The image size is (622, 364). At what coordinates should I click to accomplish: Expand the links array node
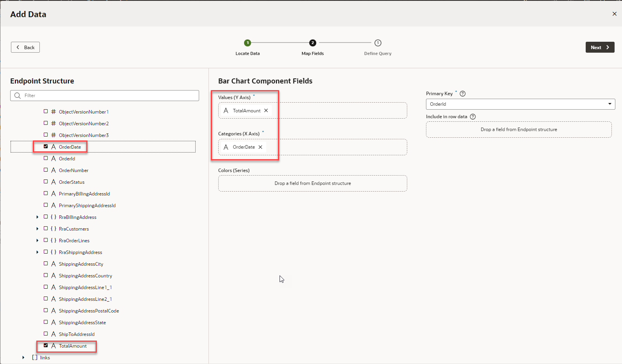coord(23,357)
